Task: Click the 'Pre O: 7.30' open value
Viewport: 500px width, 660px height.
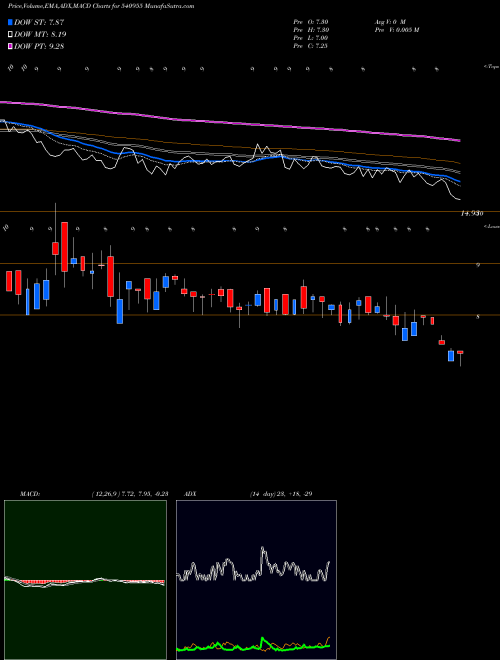Action: coord(311,22)
